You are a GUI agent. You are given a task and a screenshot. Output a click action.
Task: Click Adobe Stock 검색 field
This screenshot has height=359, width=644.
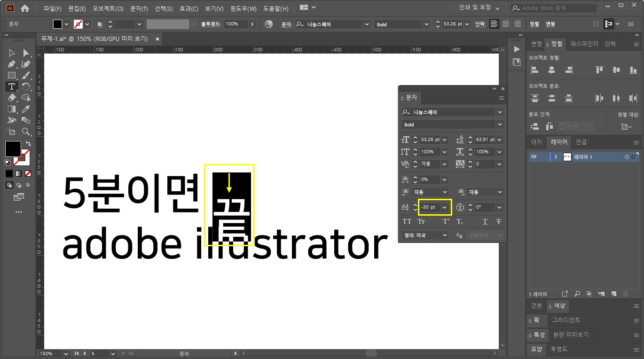554,8
